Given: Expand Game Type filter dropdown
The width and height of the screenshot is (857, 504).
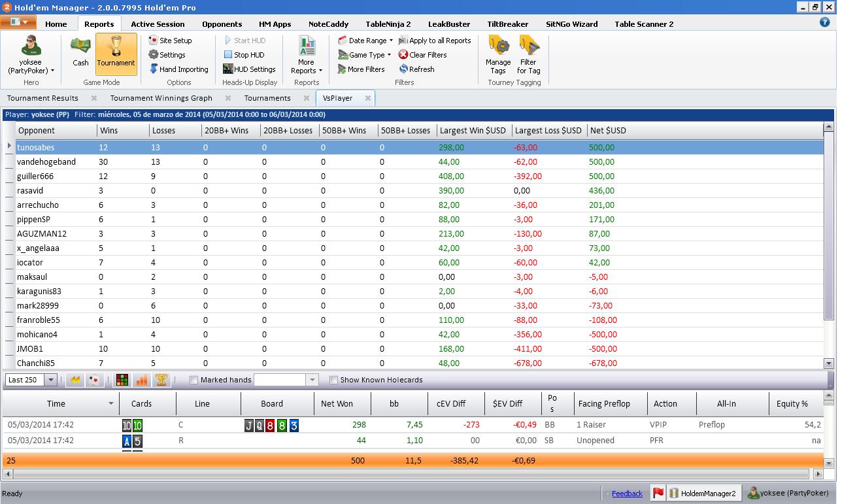Looking at the screenshot, I should point(389,55).
